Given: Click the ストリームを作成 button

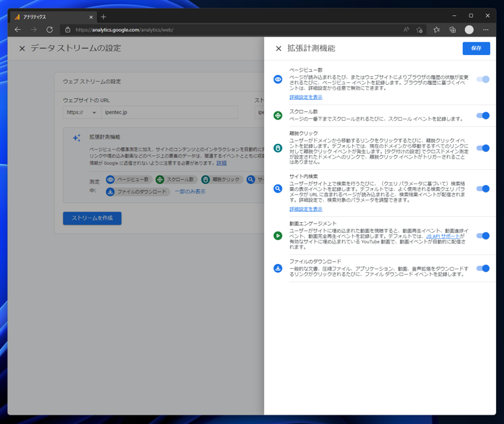Looking at the screenshot, I should (x=92, y=218).
